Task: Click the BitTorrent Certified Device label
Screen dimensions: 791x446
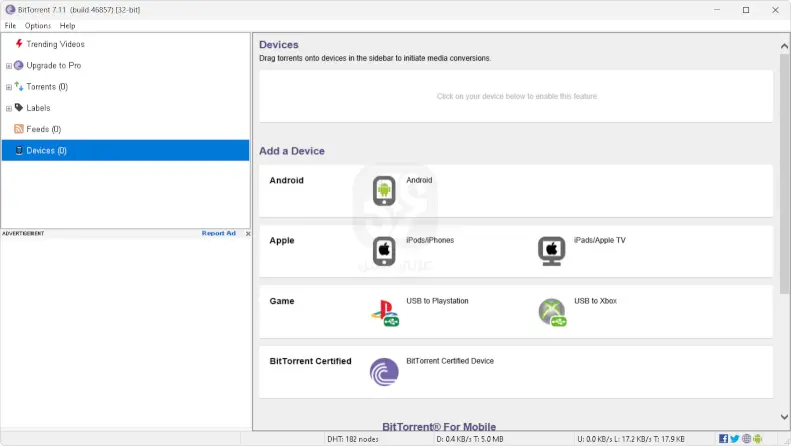Action: pyautogui.click(x=449, y=361)
